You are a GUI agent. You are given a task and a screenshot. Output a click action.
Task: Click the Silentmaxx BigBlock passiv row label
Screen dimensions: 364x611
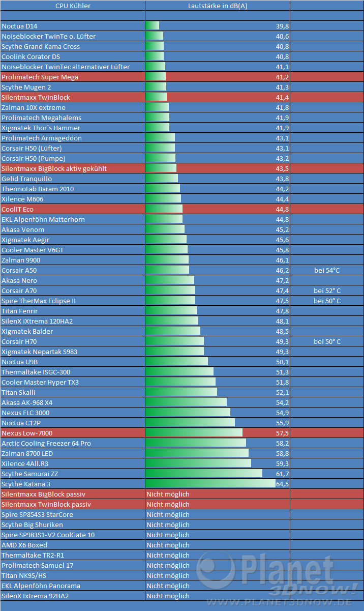coord(43,494)
